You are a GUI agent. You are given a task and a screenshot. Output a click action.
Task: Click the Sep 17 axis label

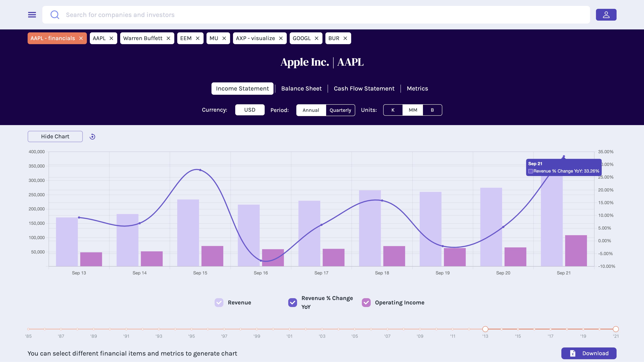[321, 273]
